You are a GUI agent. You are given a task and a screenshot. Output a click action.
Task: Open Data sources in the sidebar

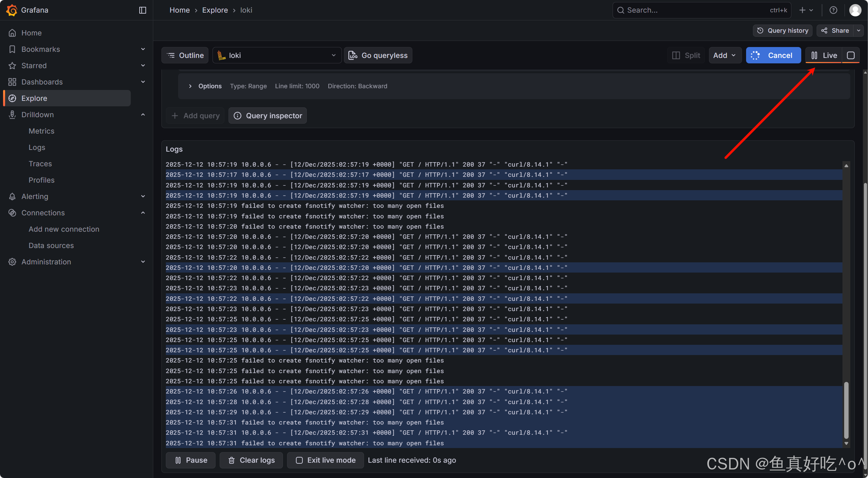click(x=51, y=246)
